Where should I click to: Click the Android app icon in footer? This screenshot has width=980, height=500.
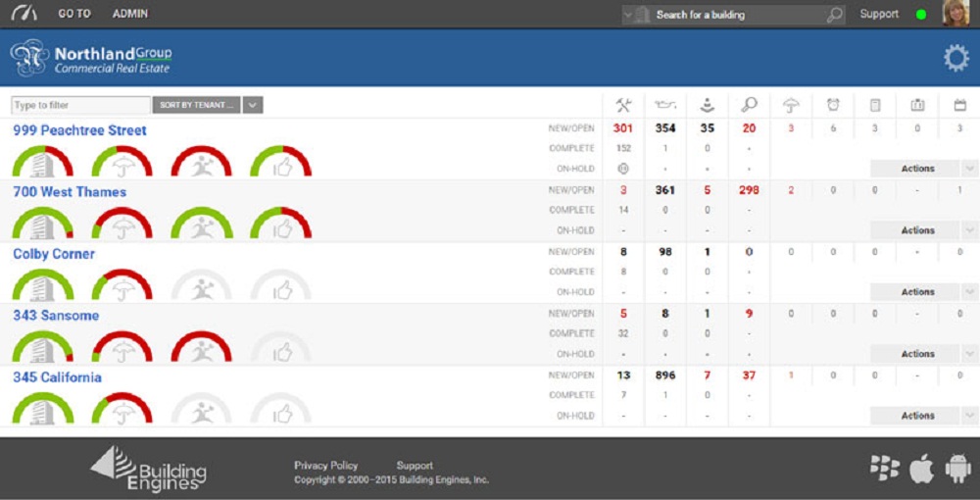click(958, 469)
